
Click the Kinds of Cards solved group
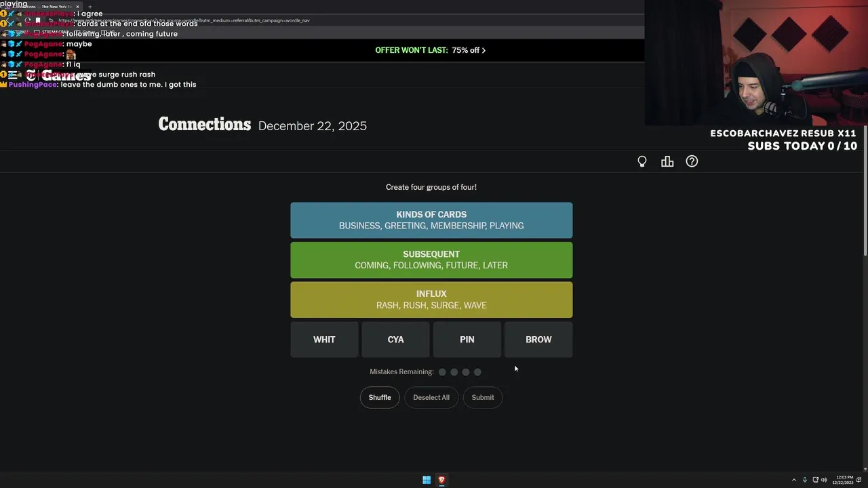431,220
